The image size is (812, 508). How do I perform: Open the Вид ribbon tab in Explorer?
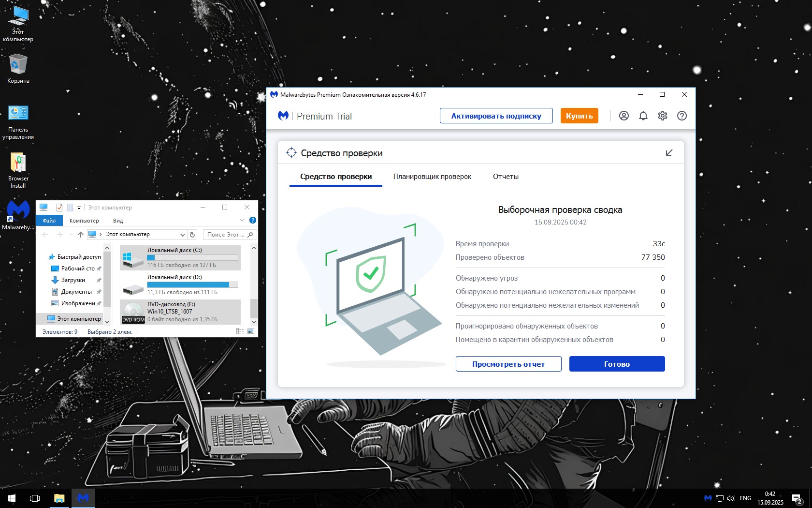(118, 221)
